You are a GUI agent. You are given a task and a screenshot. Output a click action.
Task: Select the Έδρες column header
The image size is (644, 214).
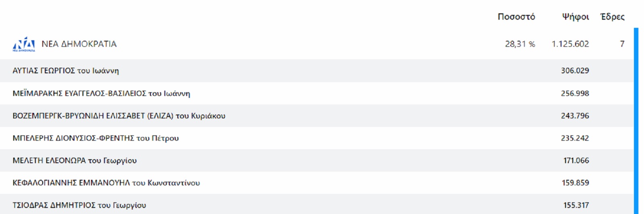pos(613,17)
